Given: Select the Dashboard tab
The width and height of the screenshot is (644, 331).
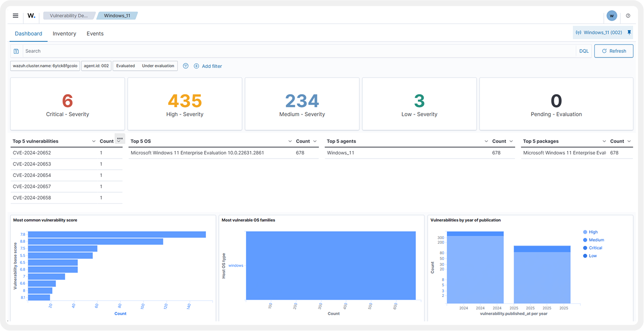Looking at the screenshot, I should pyautogui.click(x=28, y=34).
